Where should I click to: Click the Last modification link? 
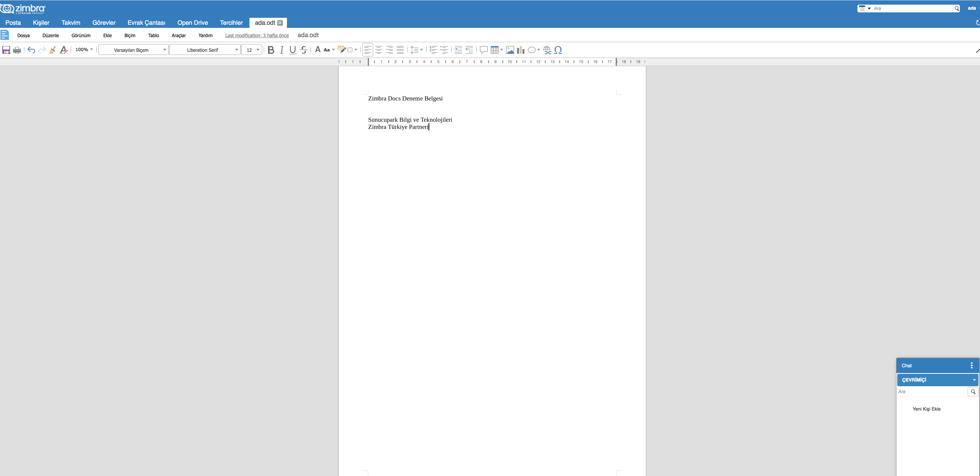tap(257, 35)
